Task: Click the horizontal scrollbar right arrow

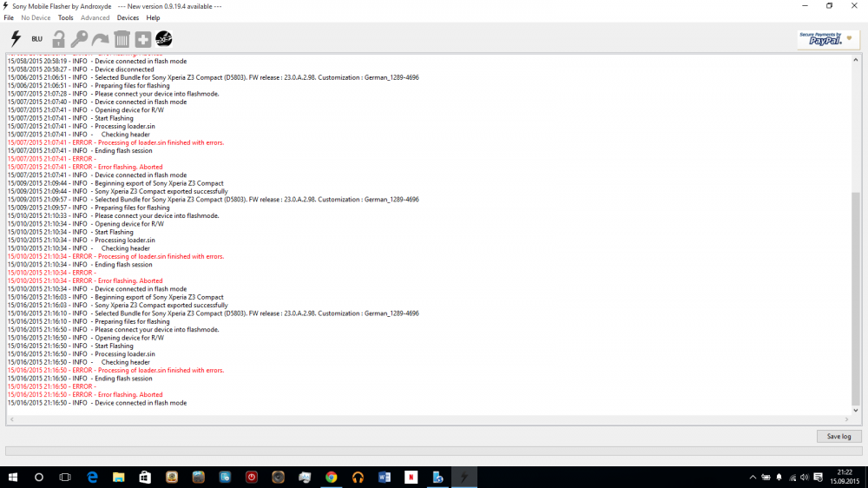Action: coord(846,419)
